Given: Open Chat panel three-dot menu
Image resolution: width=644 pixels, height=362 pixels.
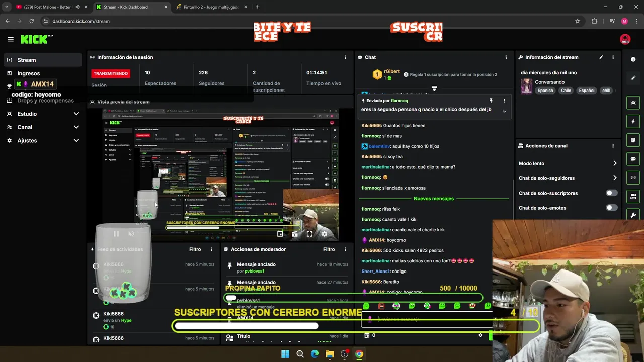Looking at the screenshot, I should click(x=506, y=57).
